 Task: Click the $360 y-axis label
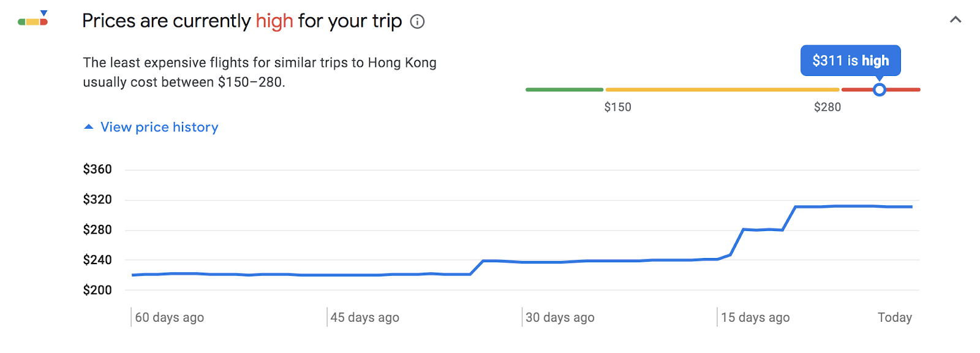coord(97,169)
